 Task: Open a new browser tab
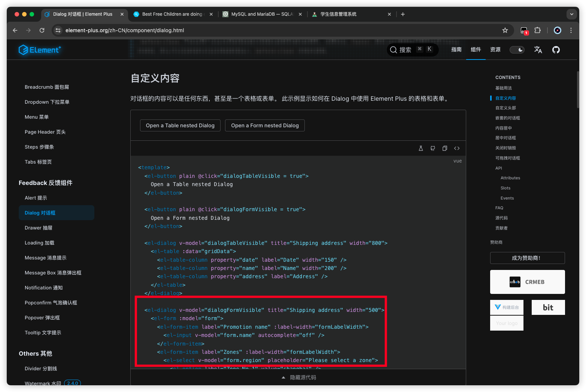pos(403,14)
